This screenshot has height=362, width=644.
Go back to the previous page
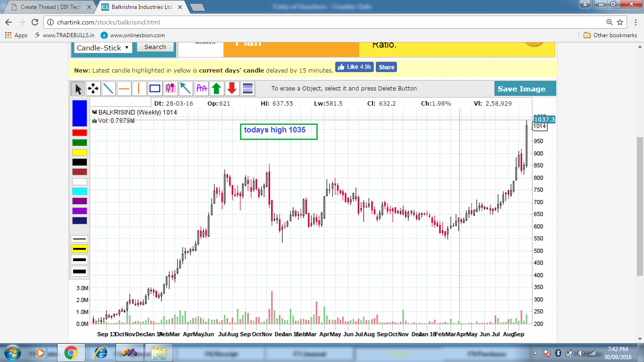(8, 22)
